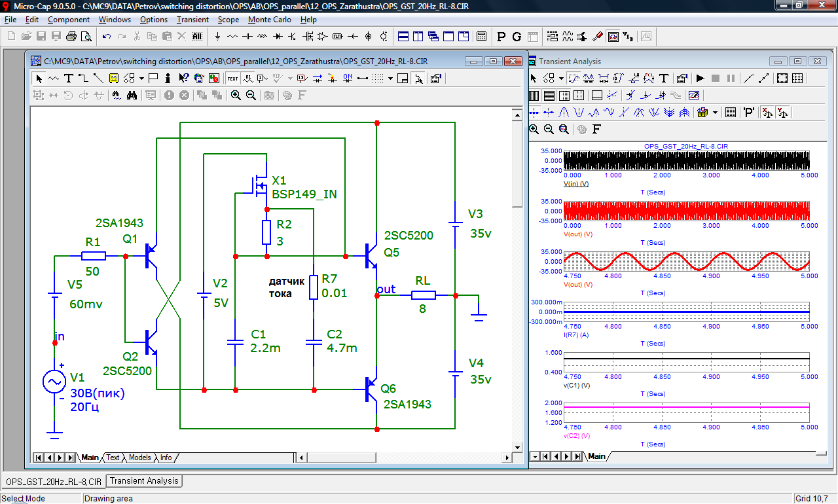Toggle 'P' numeric format button
The image size is (838, 504).
pyautogui.click(x=748, y=113)
